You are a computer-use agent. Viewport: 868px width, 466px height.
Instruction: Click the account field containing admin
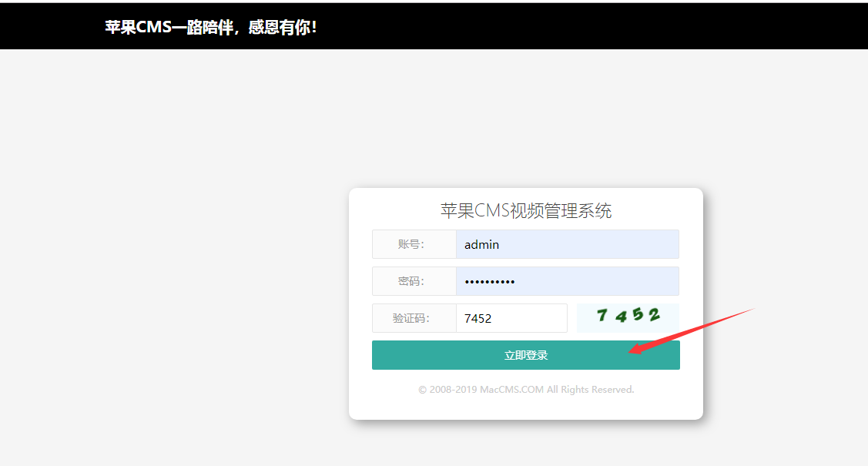[x=568, y=244]
